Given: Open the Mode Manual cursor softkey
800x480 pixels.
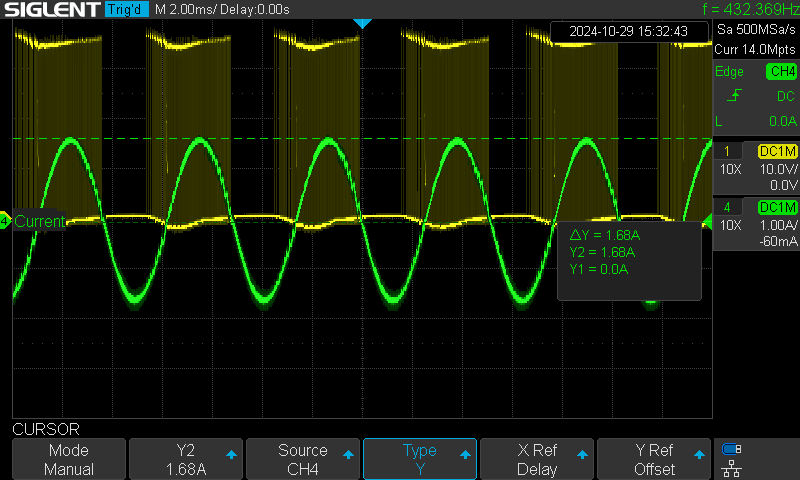Looking at the screenshot, I should (69, 459).
